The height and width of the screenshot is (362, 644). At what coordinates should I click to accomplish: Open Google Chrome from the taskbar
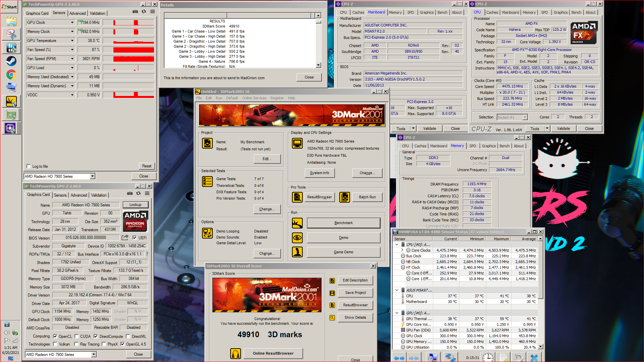tap(11, 74)
